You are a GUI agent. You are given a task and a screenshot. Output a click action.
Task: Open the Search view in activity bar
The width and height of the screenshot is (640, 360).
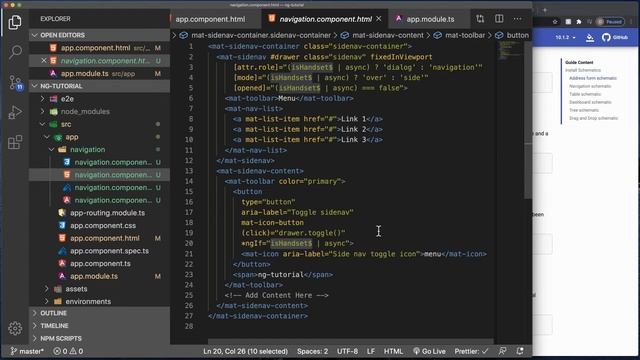click(15, 51)
